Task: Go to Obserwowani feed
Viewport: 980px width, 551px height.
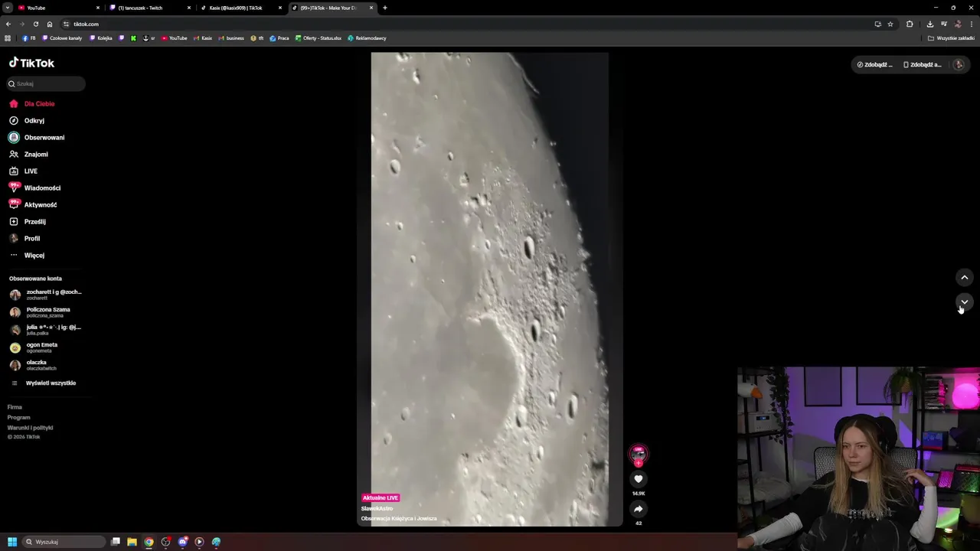Action: [37, 137]
